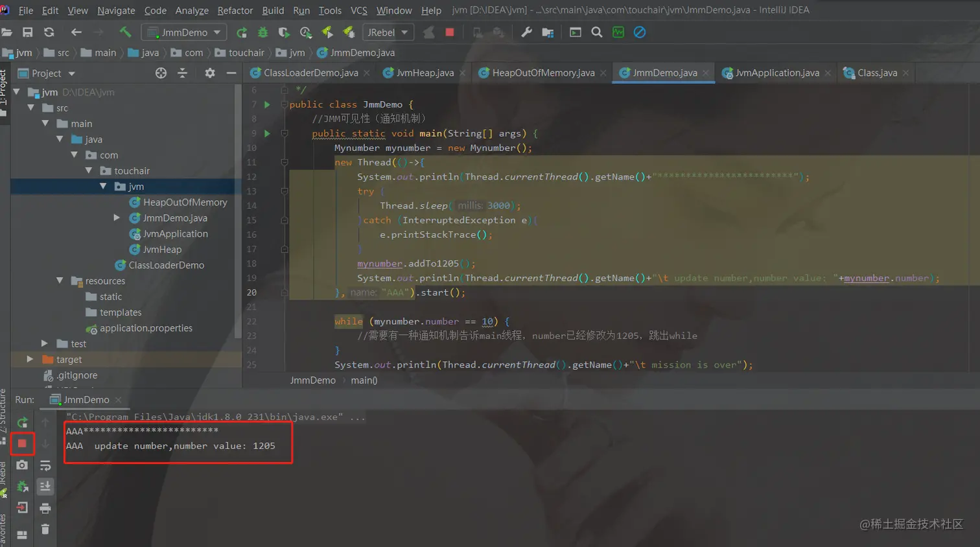Collapse all in Project panel
The width and height of the screenshot is (980, 547).
[182, 73]
